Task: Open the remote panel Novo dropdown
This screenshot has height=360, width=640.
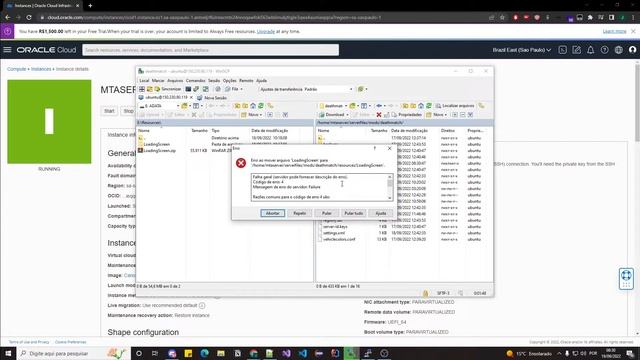Action: click(437, 115)
